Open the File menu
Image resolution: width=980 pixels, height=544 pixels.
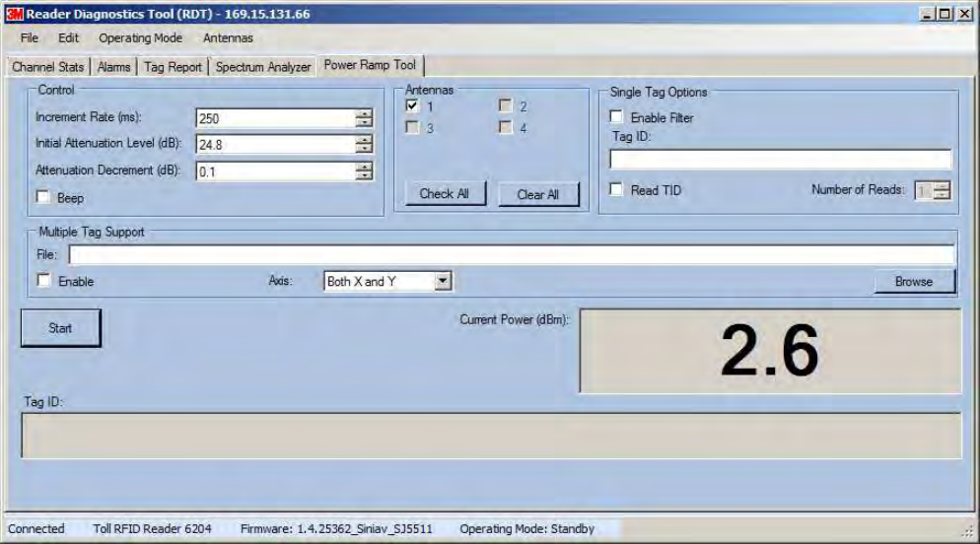point(29,38)
